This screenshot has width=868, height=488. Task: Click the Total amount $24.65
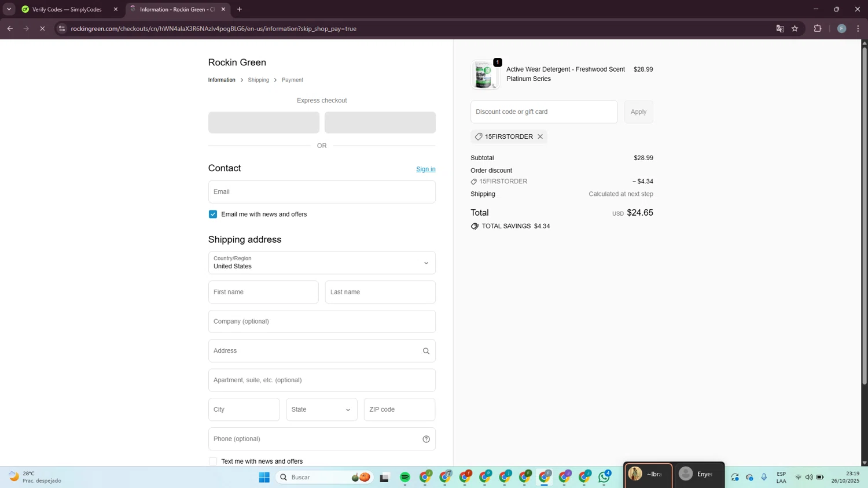[640, 213]
